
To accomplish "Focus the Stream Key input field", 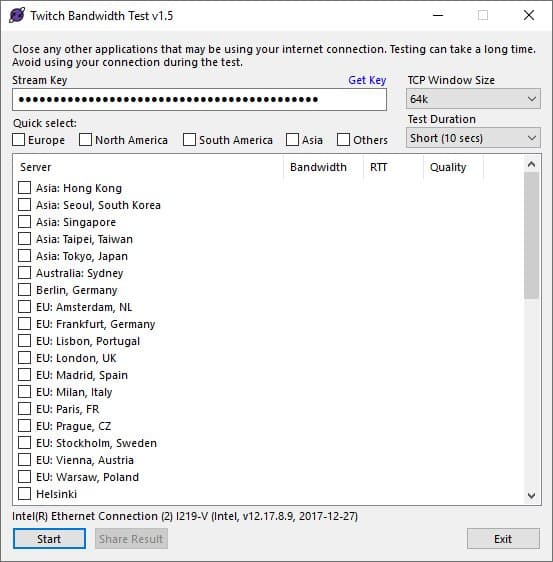I will pos(199,100).
